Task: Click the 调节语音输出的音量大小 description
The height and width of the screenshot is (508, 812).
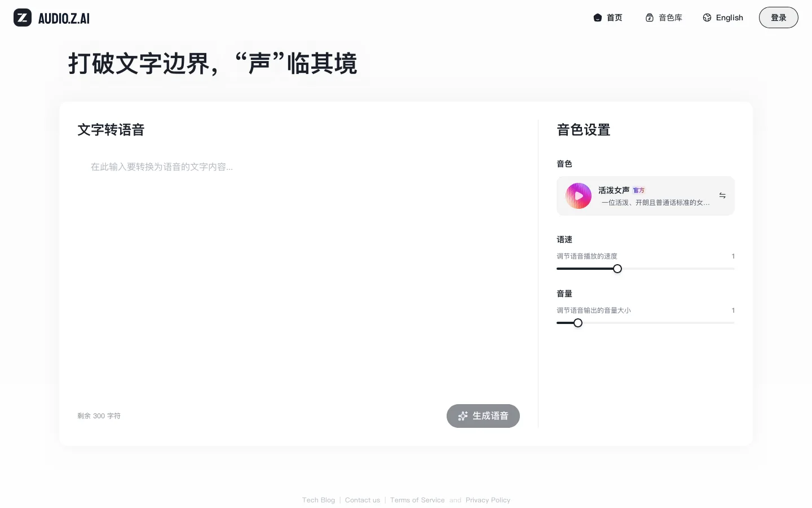Action: pyautogui.click(x=594, y=310)
